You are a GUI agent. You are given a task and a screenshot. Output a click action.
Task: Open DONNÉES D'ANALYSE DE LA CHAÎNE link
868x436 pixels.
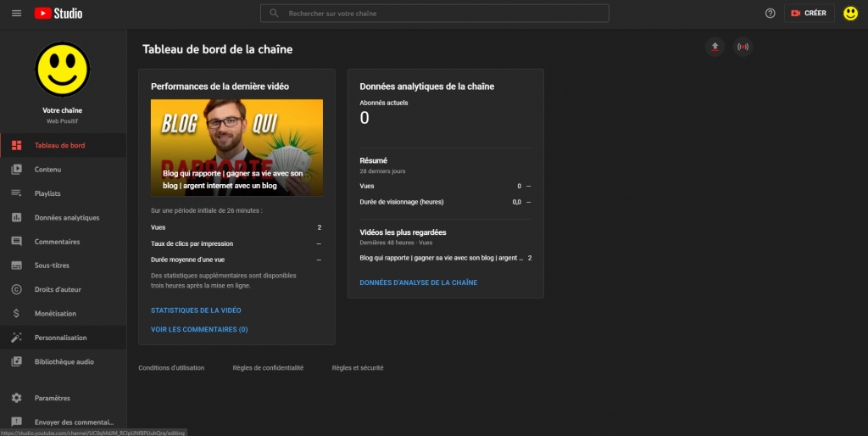point(418,282)
